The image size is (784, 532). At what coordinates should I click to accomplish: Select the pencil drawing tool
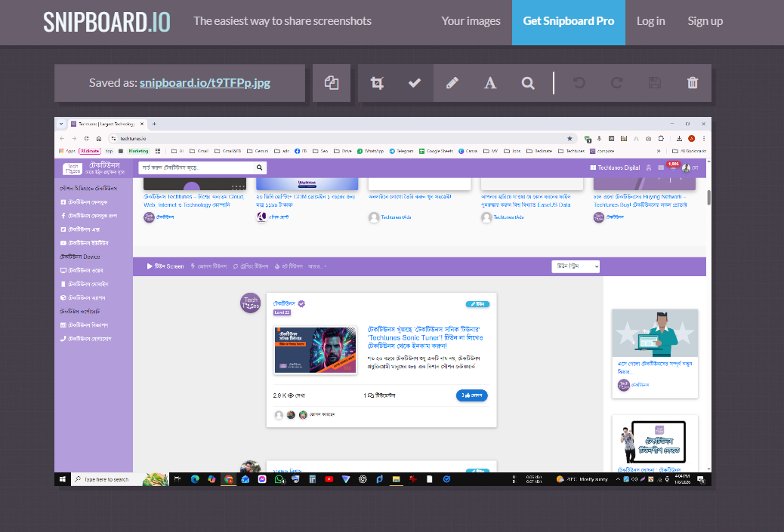(x=452, y=83)
